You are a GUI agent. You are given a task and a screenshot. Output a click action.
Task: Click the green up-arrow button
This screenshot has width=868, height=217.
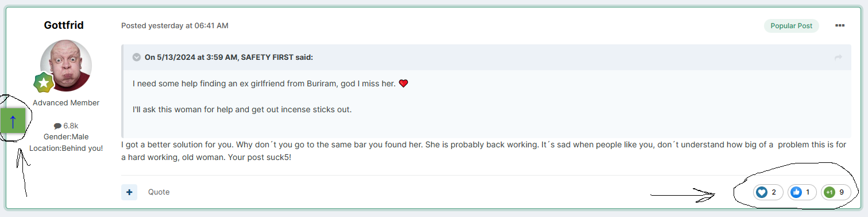tap(13, 120)
